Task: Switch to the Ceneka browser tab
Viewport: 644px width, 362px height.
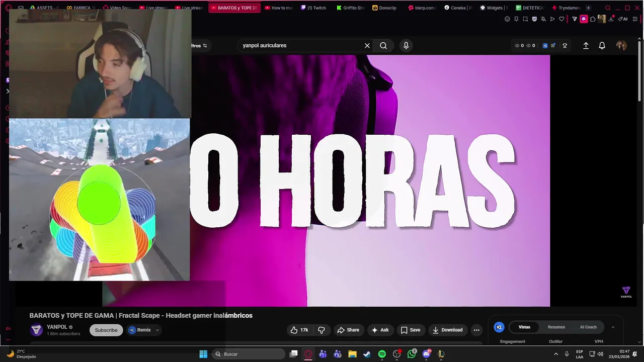Action: (x=458, y=8)
